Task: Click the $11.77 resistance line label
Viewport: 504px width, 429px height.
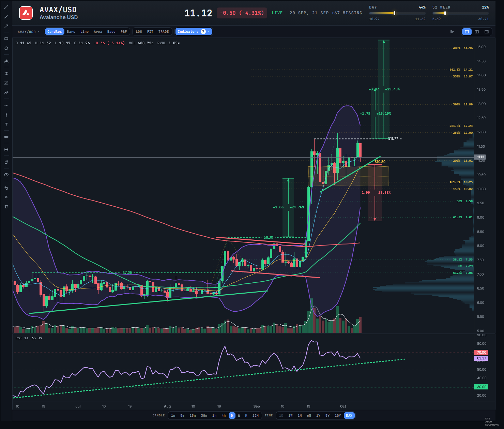Action: [x=393, y=138]
